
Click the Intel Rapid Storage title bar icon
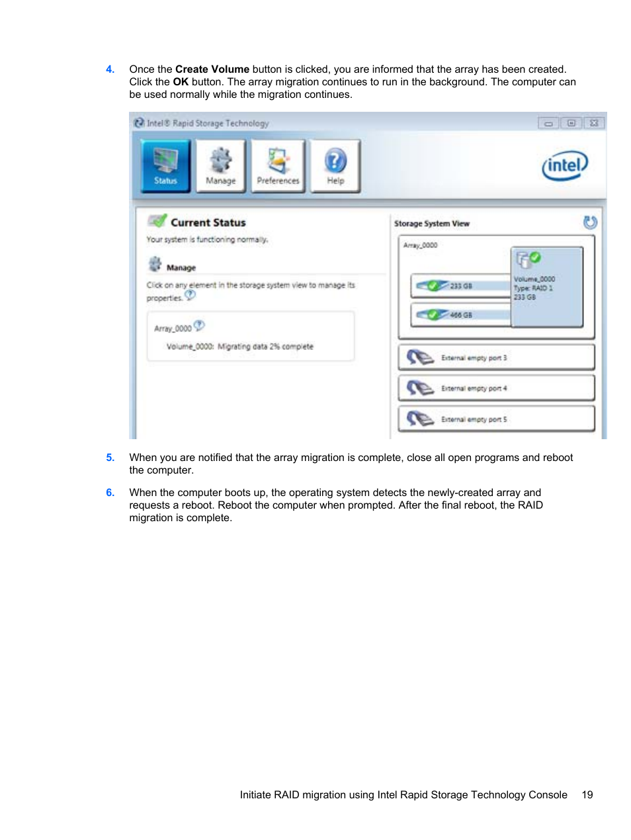pos(139,123)
